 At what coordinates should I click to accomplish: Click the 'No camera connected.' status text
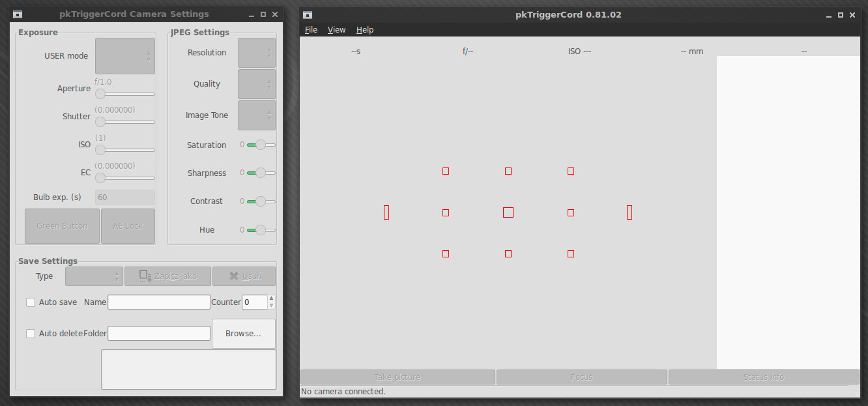pyautogui.click(x=343, y=392)
